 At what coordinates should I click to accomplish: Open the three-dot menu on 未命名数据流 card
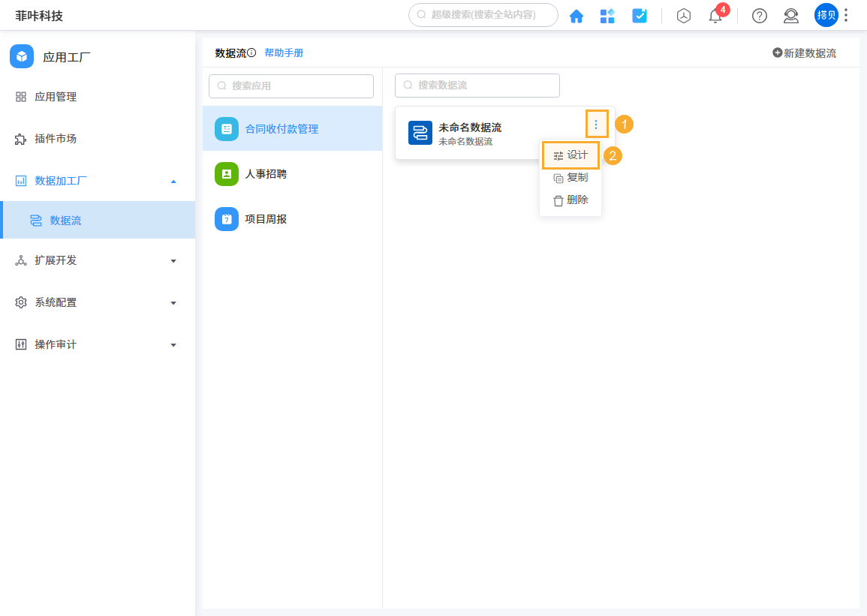(596, 124)
